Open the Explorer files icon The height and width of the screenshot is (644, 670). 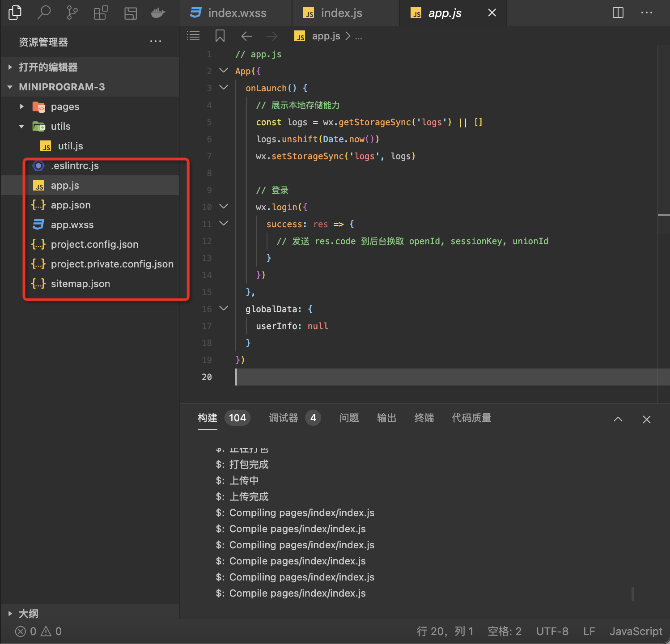coord(15,13)
